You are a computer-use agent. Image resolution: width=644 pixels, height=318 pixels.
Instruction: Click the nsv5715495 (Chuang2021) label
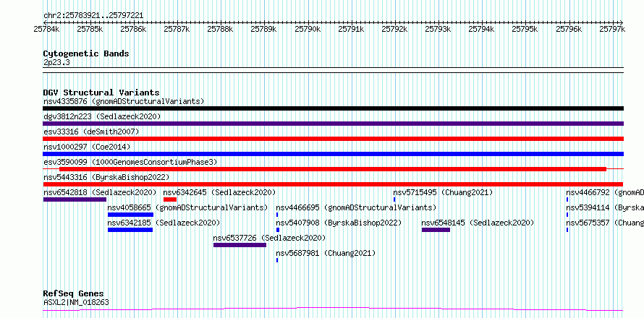[443, 192]
